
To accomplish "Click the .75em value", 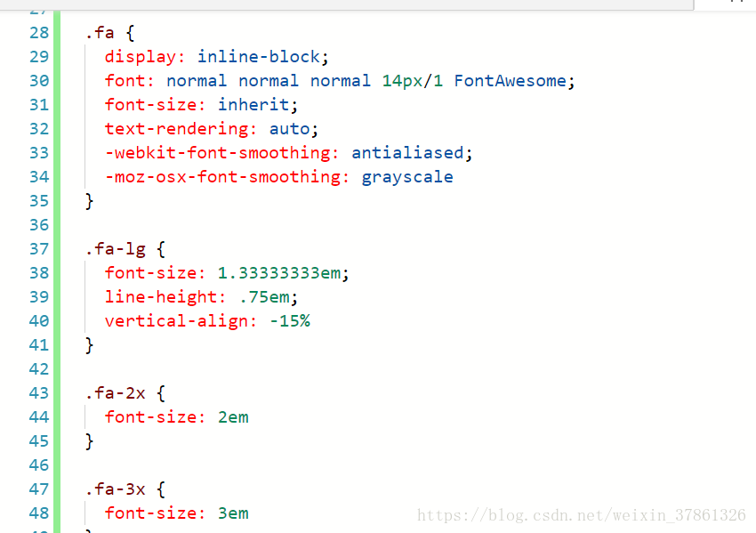I will [x=264, y=296].
